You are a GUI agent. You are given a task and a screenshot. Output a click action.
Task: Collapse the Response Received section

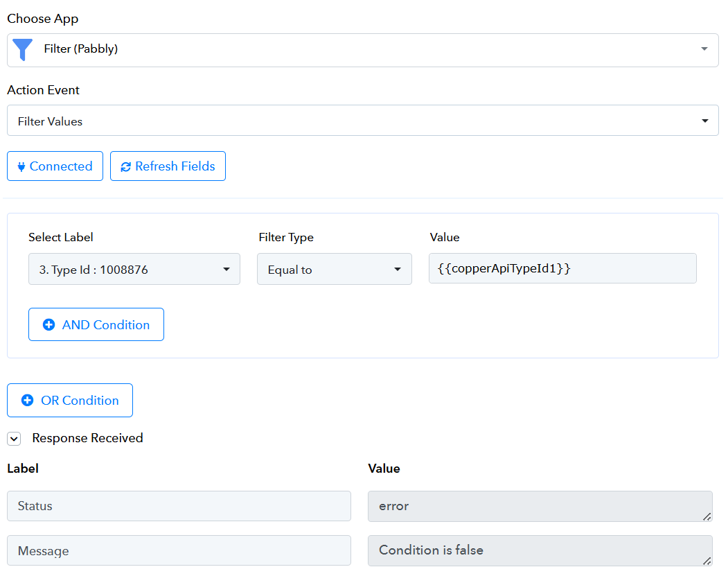point(14,439)
